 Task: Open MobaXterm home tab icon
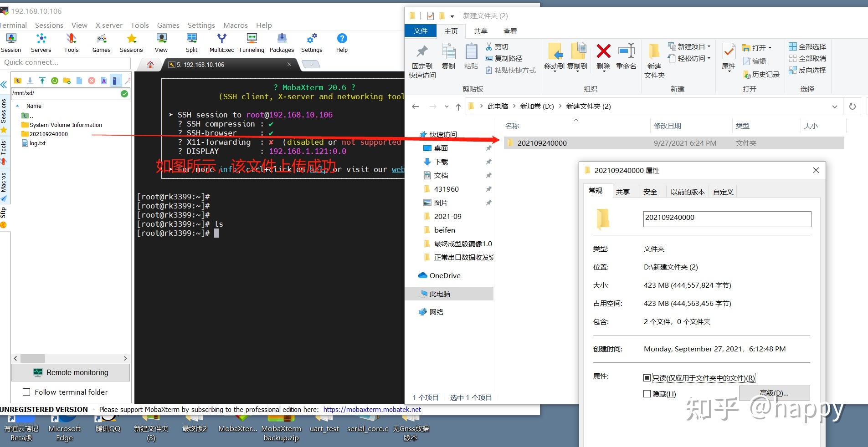pos(150,65)
